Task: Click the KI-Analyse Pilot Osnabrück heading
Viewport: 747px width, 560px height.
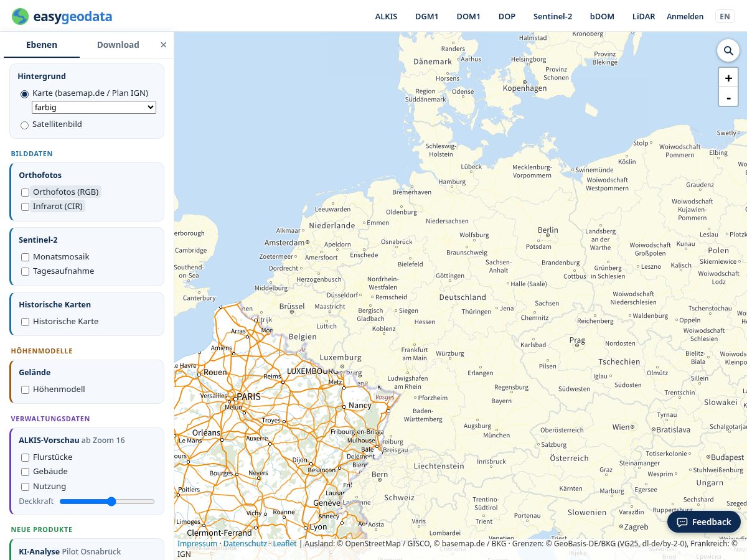Action: pos(70,551)
